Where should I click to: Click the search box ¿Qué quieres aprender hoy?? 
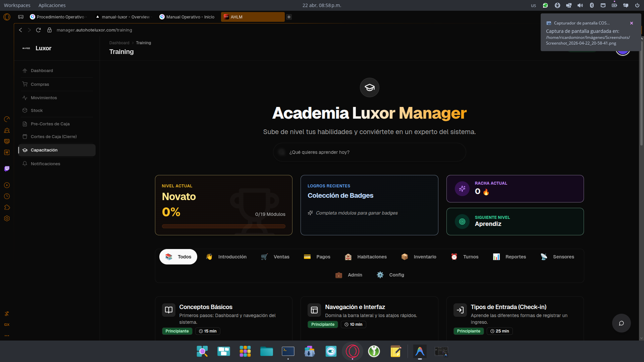click(369, 152)
